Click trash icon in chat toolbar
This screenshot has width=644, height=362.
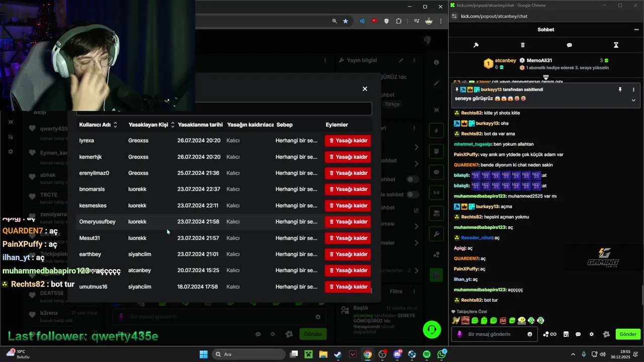[x=523, y=45]
